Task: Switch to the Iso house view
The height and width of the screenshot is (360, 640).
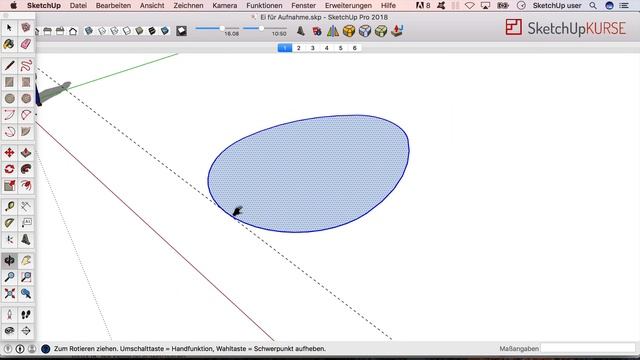Action: point(73,31)
